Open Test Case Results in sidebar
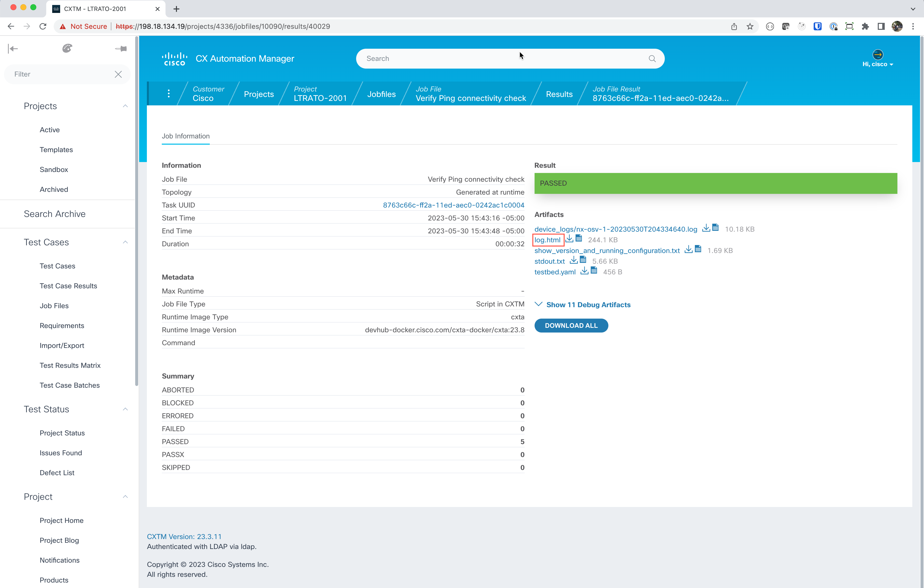The width and height of the screenshot is (924, 588). pos(68,286)
